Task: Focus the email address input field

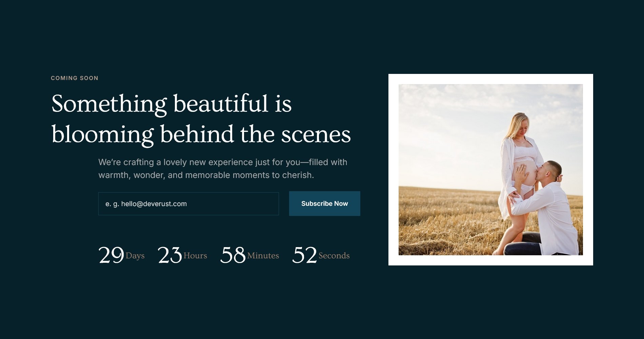Action: tap(188, 204)
